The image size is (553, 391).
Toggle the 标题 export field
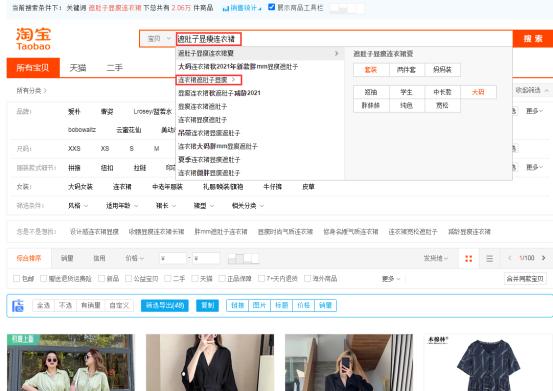281,305
